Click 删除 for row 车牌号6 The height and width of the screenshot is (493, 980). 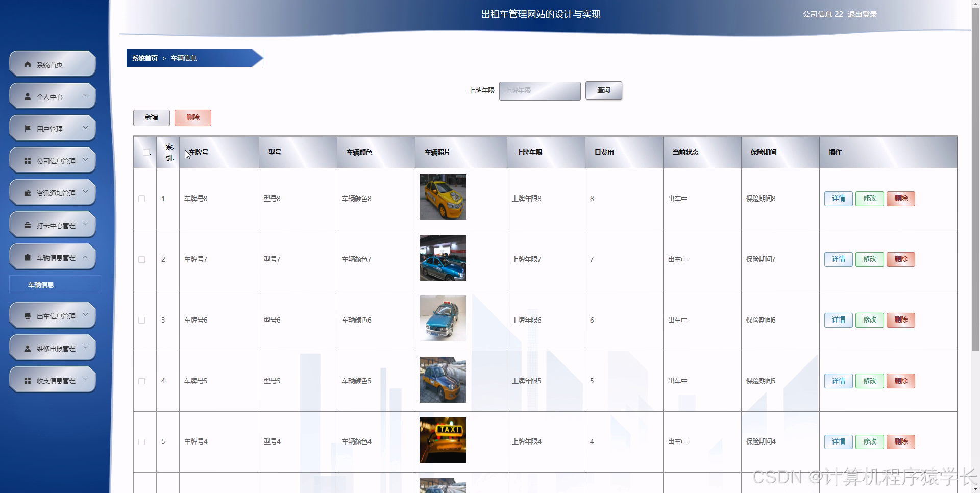(901, 320)
